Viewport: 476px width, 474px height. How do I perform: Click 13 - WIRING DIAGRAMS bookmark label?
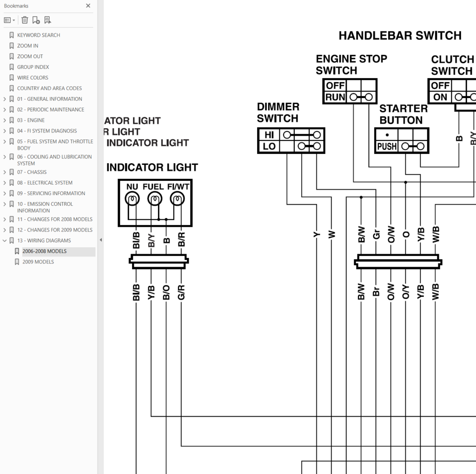(44, 241)
